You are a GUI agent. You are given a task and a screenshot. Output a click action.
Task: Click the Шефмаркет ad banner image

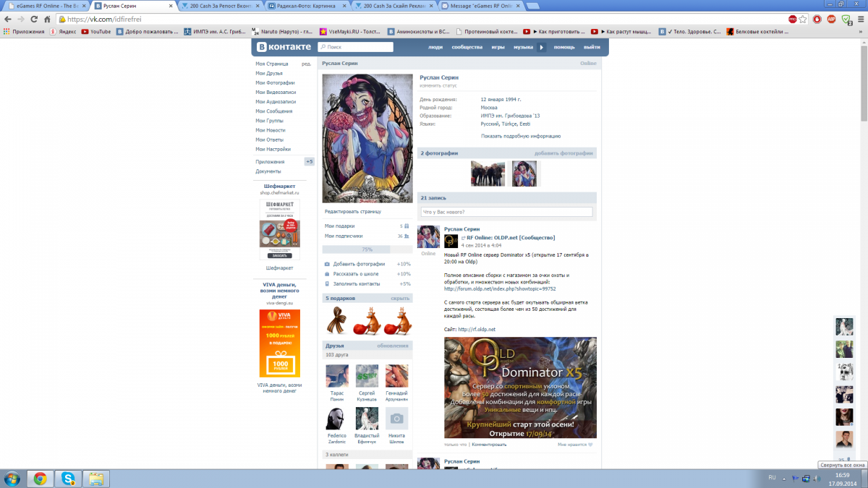[279, 229]
